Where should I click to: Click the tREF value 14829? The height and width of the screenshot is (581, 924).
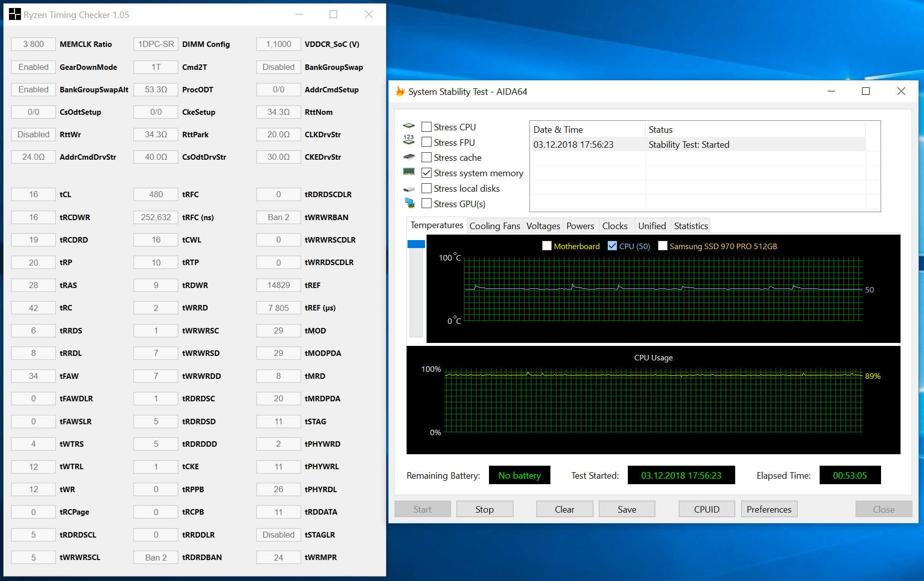[x=279, y=285]
